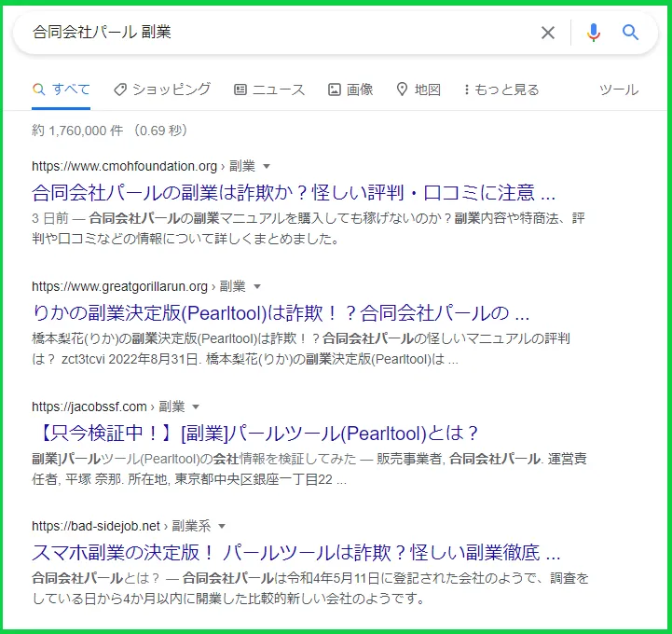
Task: Click the URL https://www.cmohfoundation.org
Action: (x=124, y=166)
